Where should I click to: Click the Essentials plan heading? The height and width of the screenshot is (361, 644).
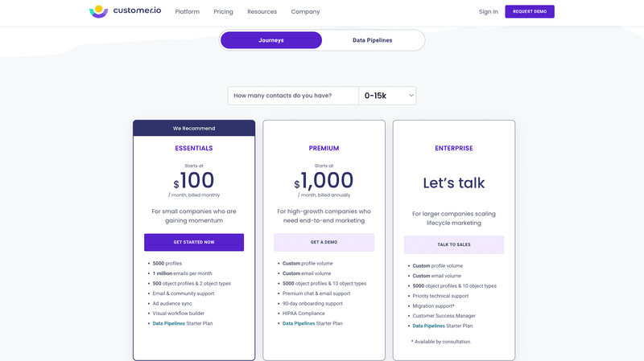(194, 148)
